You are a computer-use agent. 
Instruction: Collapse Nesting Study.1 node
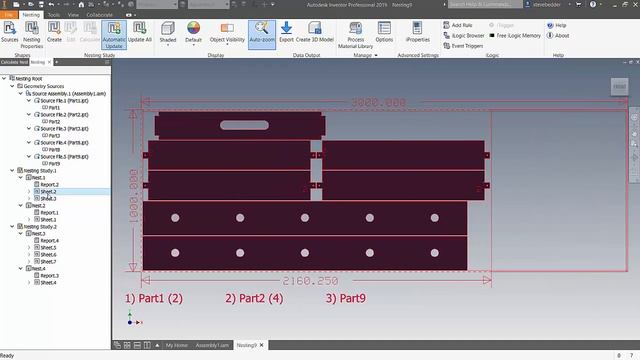click(12, 171)
